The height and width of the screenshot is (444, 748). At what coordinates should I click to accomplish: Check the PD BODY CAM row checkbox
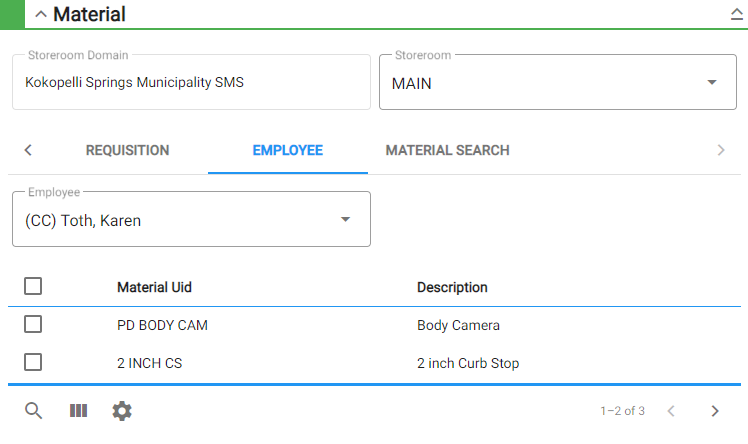tap(33, 324)
